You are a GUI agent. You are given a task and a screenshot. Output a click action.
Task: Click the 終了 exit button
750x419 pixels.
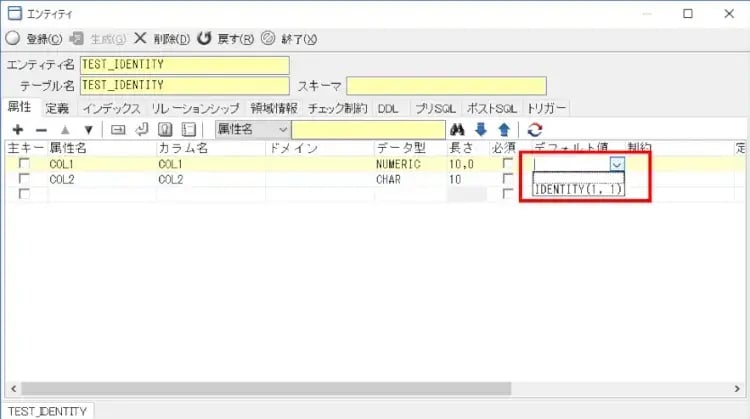point(289,39)
